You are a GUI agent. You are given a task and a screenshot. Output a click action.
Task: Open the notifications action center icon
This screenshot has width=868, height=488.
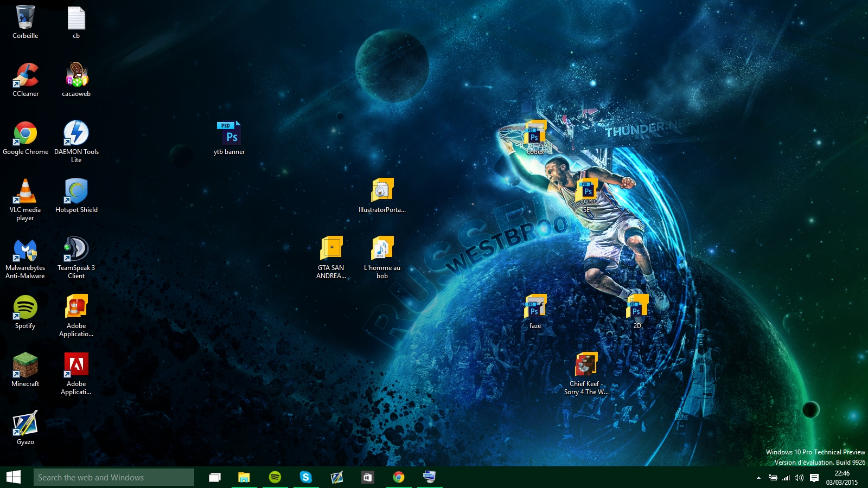[x=814, y=478]
